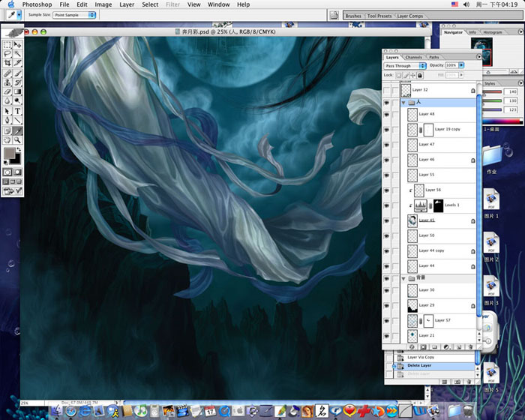Create a new layer in Layers panel
This screenshot has height=420, width=525.
(459, 347)
